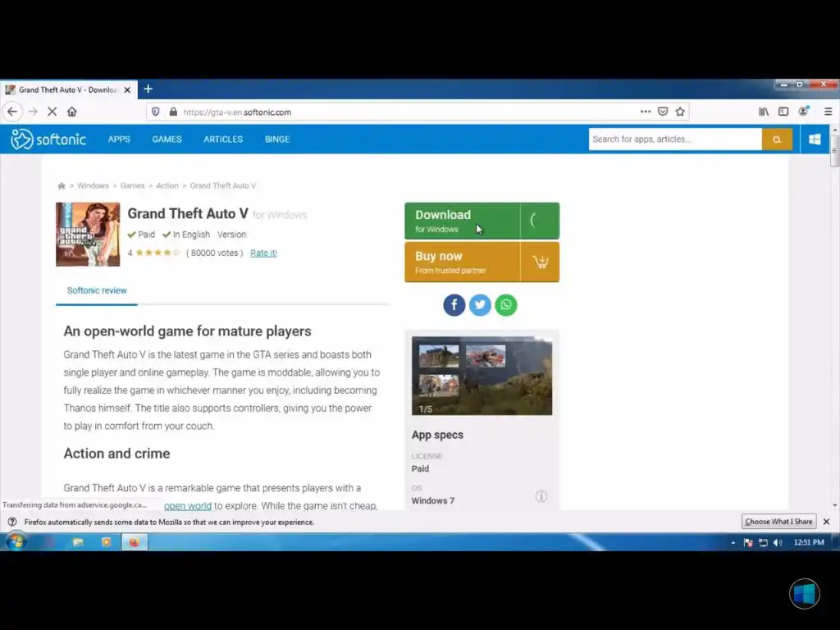Select the Grand Theft Auto V browser tab
This screenshot has width=840, height=630.
click(69, 89)
